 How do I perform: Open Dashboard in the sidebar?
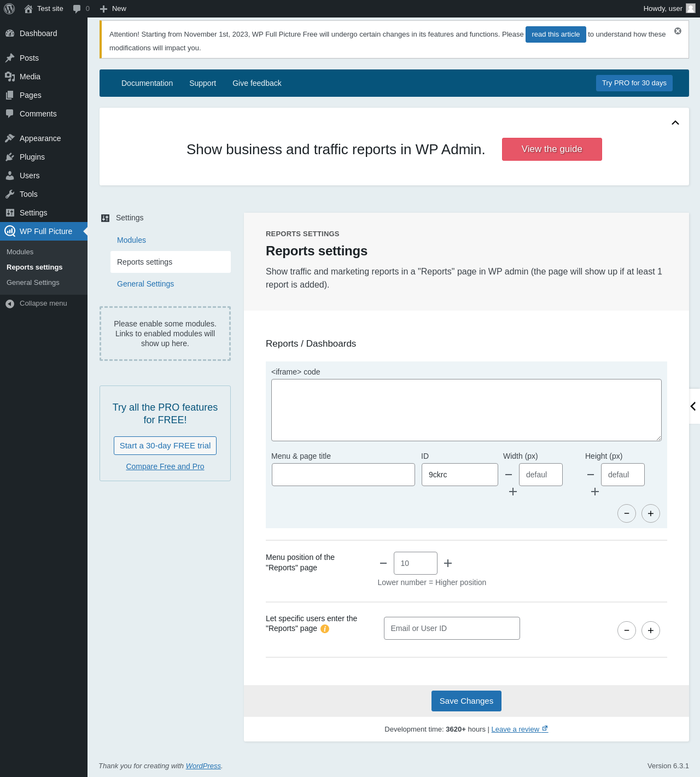pos(44,33)
